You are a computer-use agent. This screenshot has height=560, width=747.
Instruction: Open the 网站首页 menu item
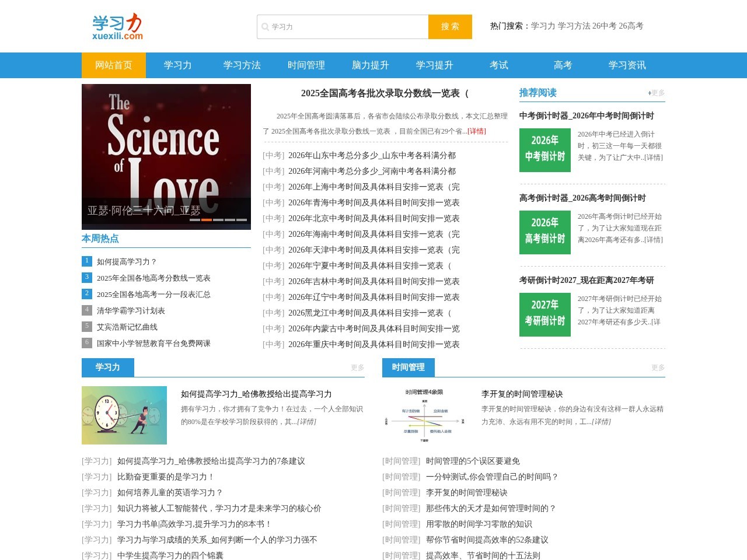[x=113, y=65]
